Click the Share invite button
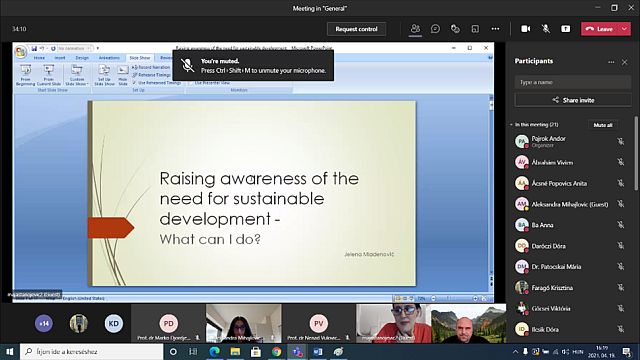Viewport: 640px width, 360px height. click(573, 100)
